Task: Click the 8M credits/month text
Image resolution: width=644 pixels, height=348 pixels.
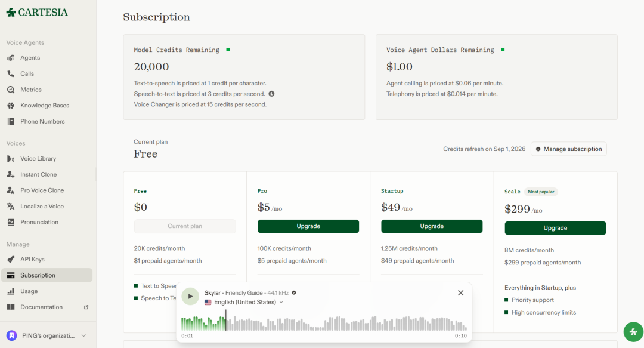Action: click(529, 250)
